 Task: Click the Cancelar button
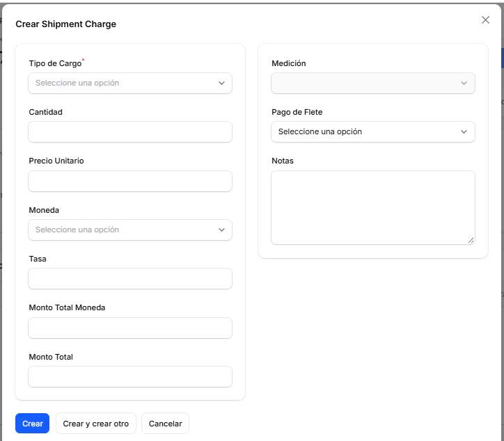pyautogui.click(x=165, y=424)
